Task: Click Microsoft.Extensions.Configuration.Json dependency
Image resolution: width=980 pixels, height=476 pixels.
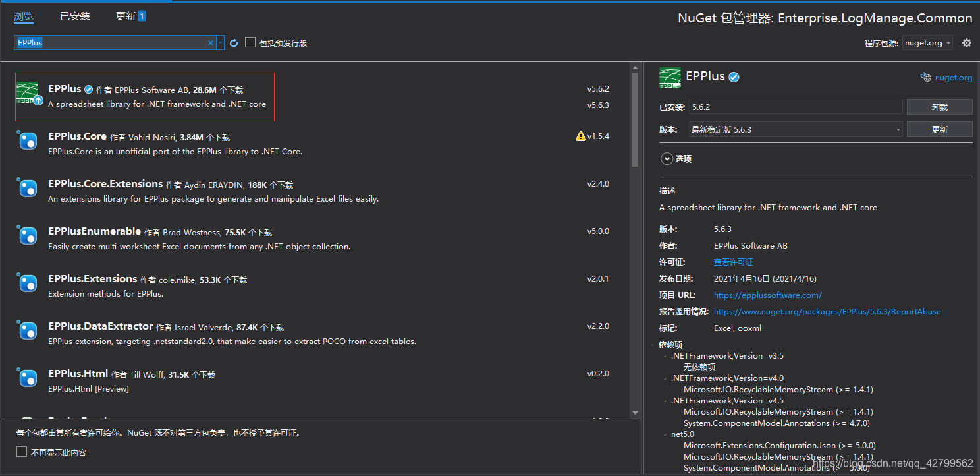Action: tap(780, 446)
